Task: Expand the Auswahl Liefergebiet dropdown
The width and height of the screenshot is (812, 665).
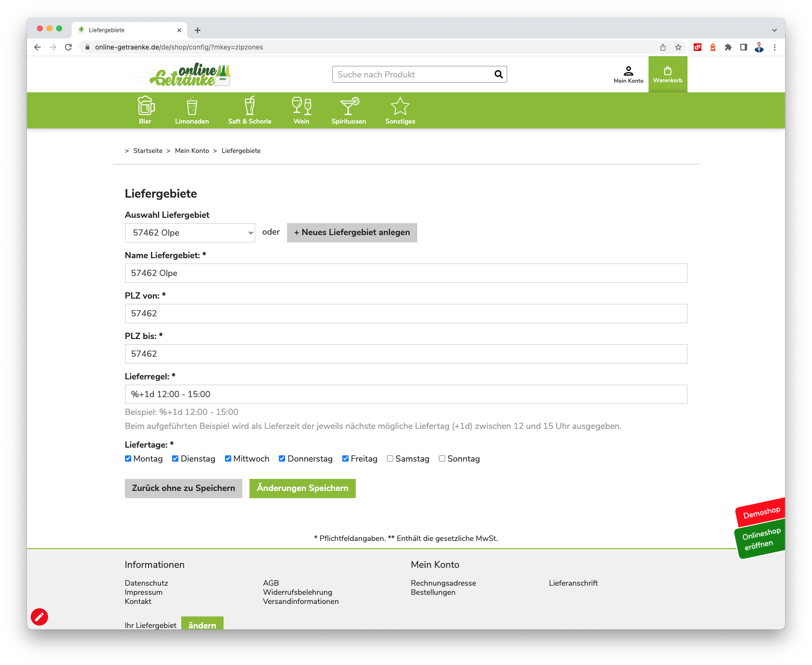Action: pos(190,233)
